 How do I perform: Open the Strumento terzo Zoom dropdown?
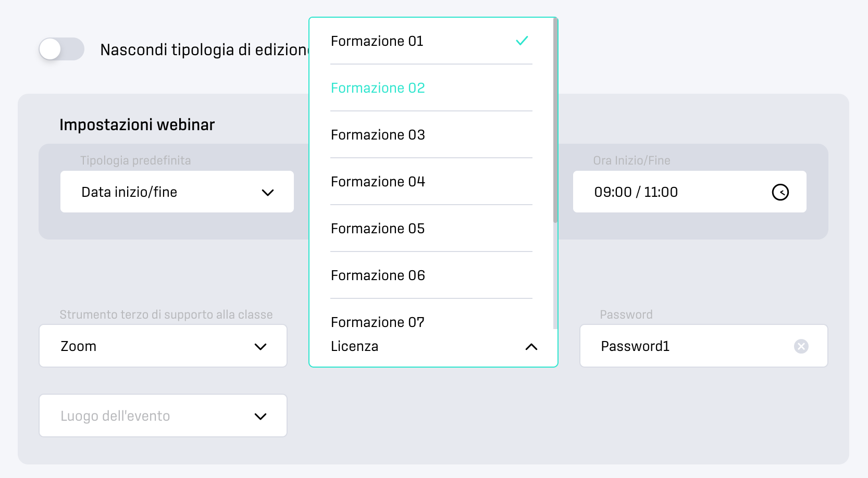coord(163,346)
